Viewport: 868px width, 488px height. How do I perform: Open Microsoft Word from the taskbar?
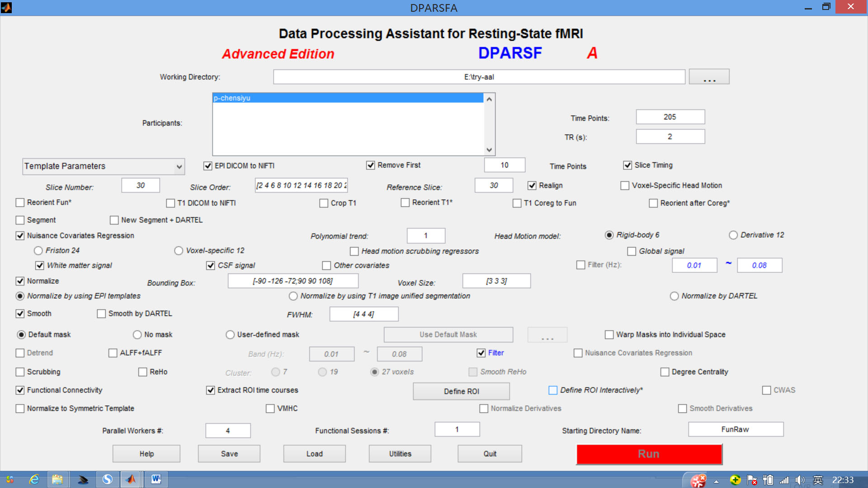(x=156, y=479)
